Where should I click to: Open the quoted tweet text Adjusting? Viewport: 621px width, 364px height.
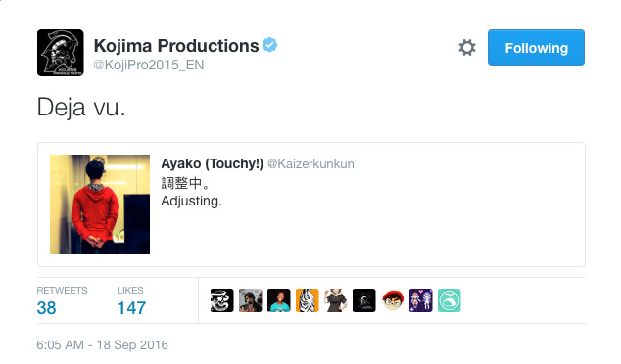tap(191, 201)
